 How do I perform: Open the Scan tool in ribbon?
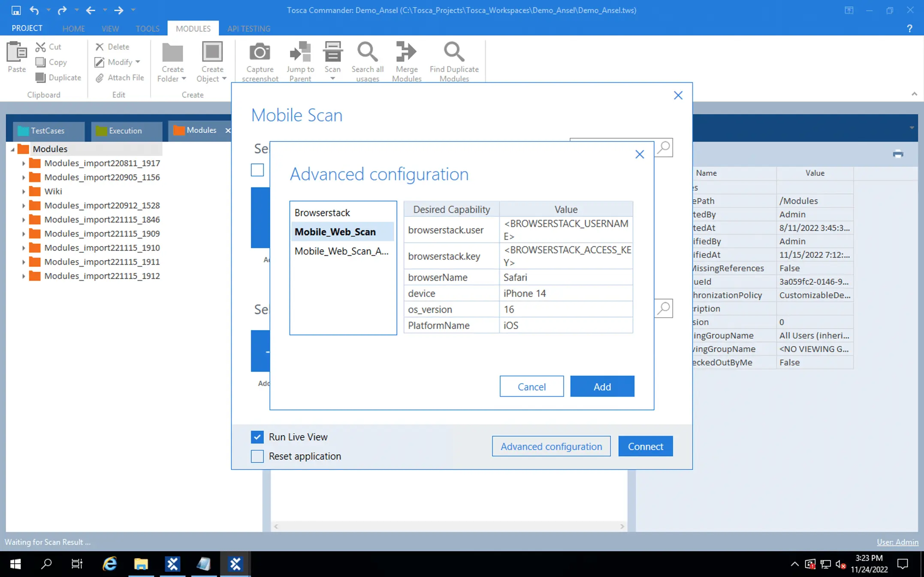pos(332,52)
